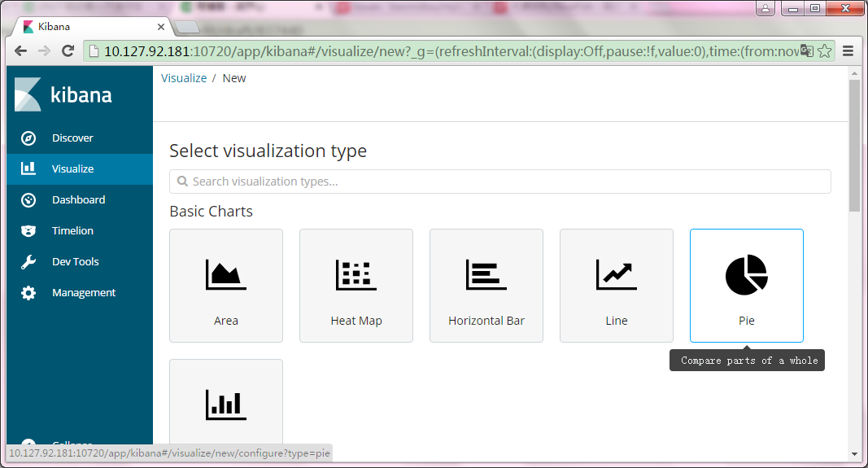Reload the page with the refresh icon
This screenshot has height=468, width=868.
click(x=68, y=51)
